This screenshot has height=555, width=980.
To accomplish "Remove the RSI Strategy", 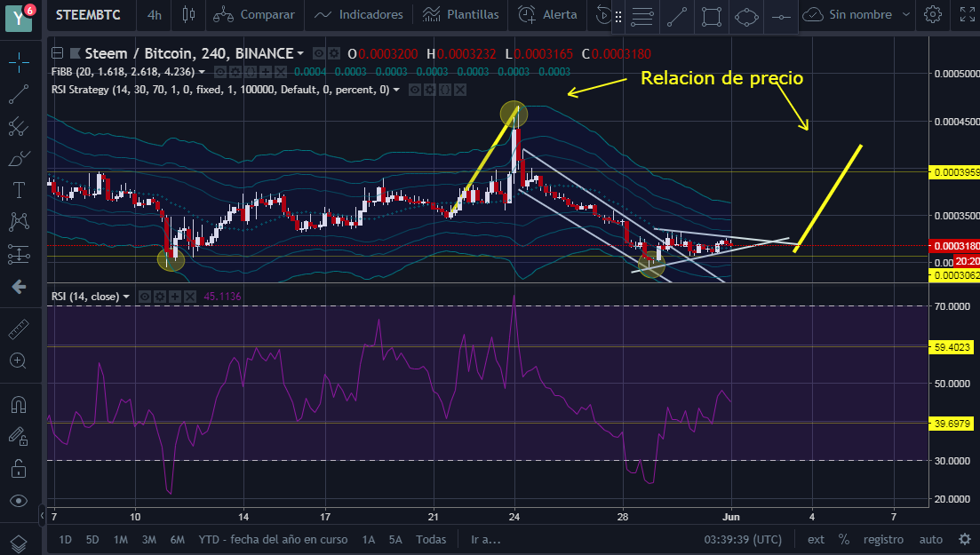I will (460, 90).
